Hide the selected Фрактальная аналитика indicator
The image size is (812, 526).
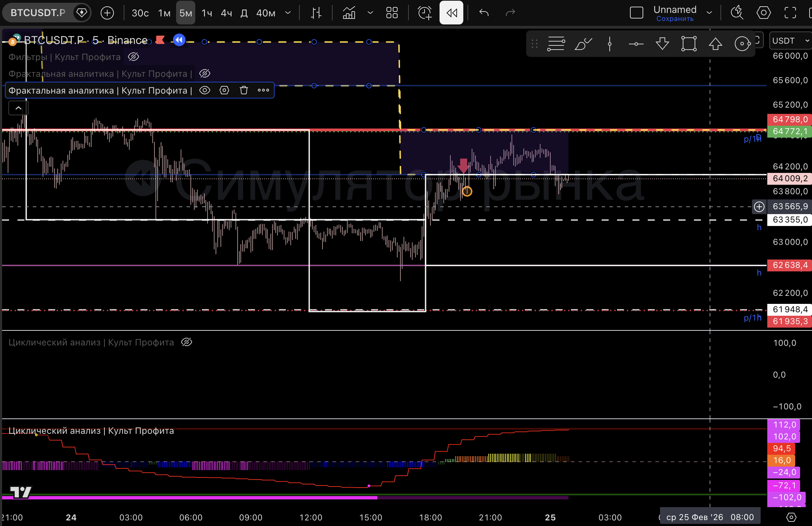coord(205,90)
